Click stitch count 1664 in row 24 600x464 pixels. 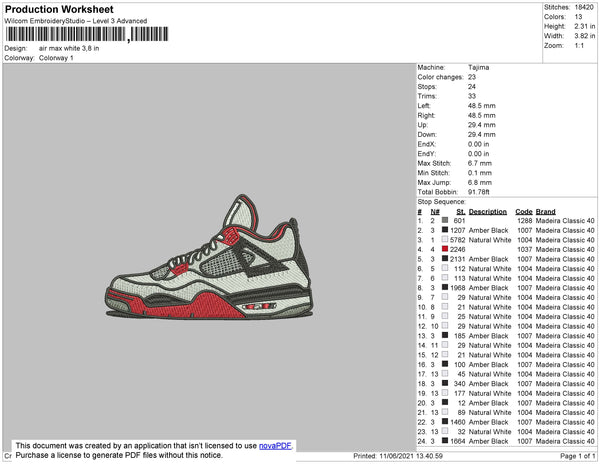tap(458, 441)
